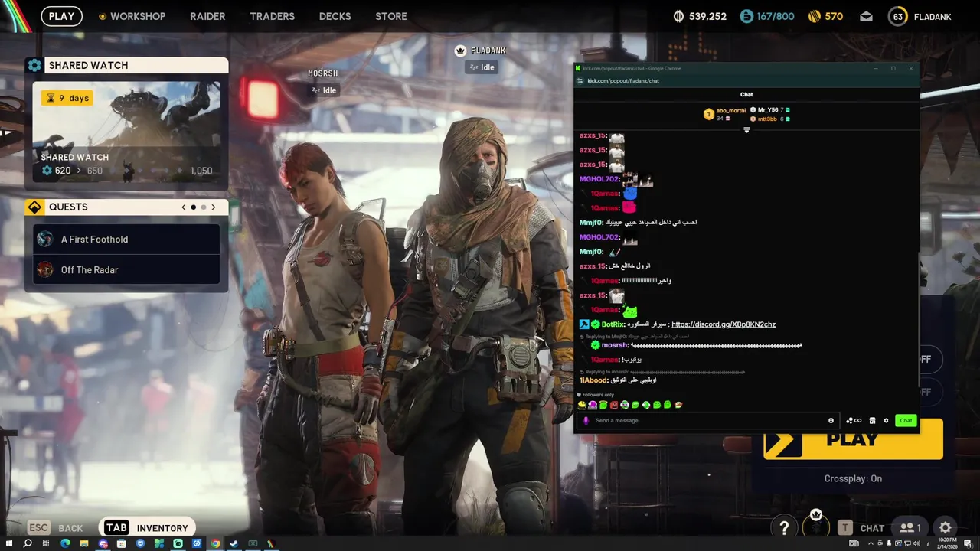Click the kick.com popout chat URL address bar
The image size is (980, 551).
[623, 80]
